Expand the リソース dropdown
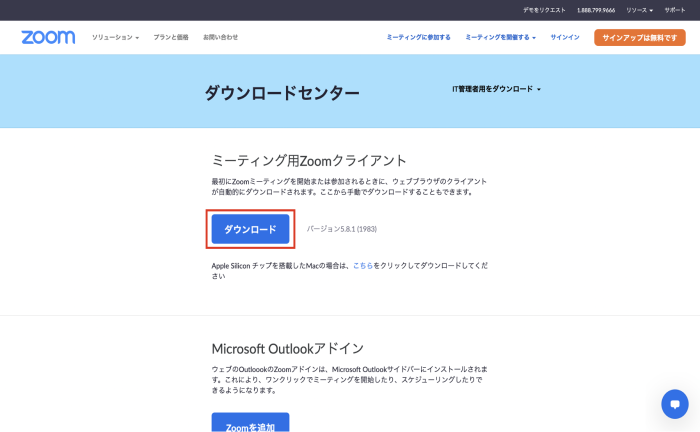 639,10
